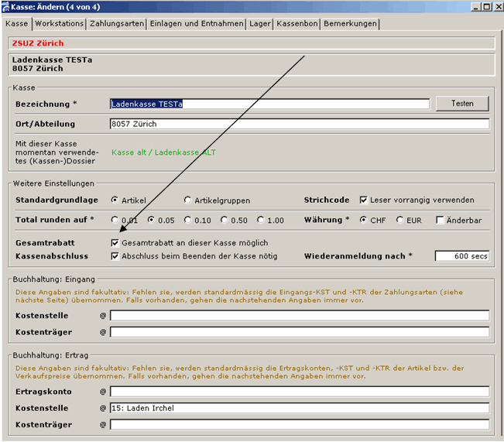Enable the Änderbar checkbox
The height and width of the screenshot is (442, 504).
point(440,221)
